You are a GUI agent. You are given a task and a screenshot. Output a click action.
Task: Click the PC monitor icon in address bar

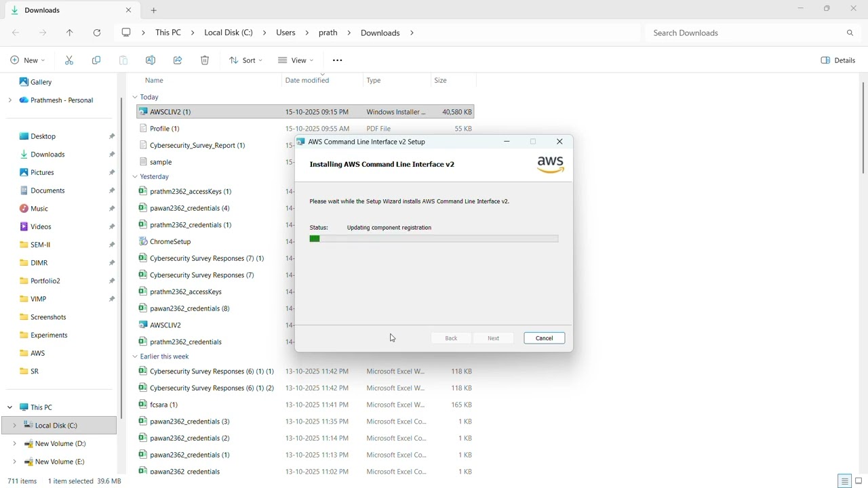[x=126, y=33]
